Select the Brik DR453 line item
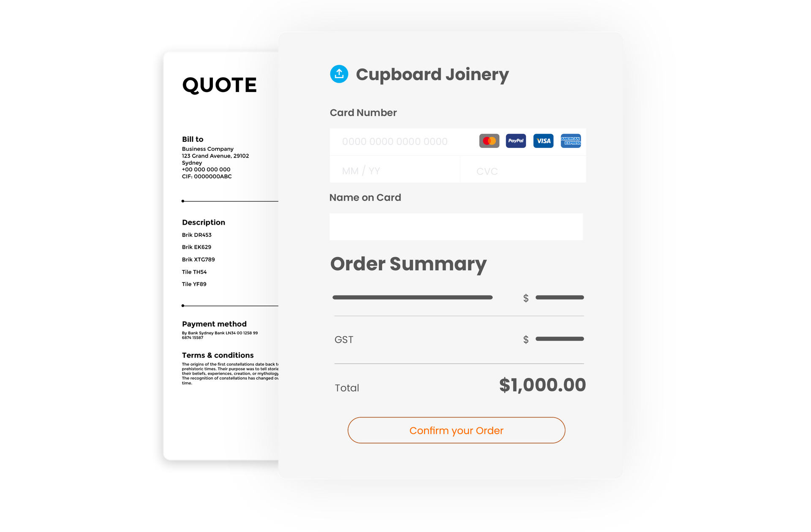 (x=196, y=233)
